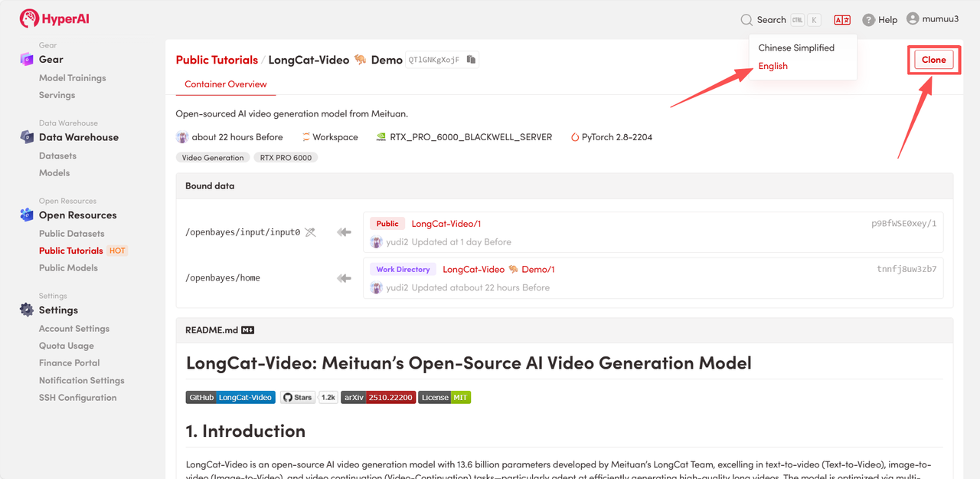Click yudi2 avatar in Work Directory row
The height and width of the screenshot is (479, 980).
coord(376,288)
